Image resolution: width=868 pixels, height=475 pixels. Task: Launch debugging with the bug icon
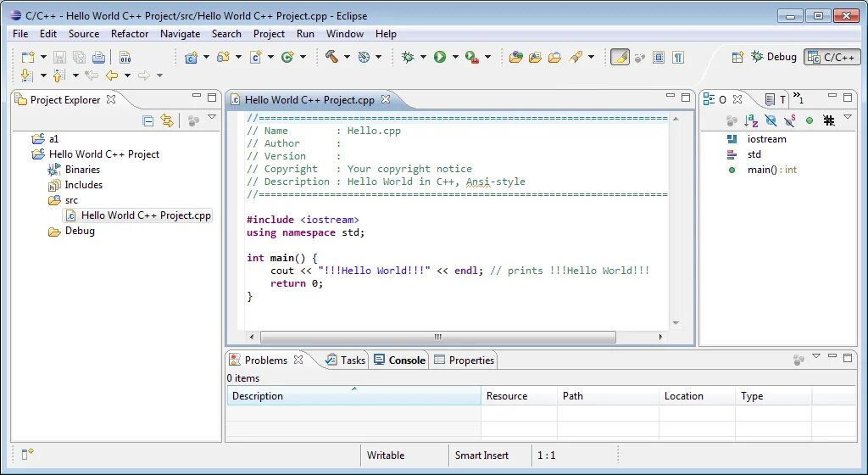pyautogui.click(x=408, y=57)
